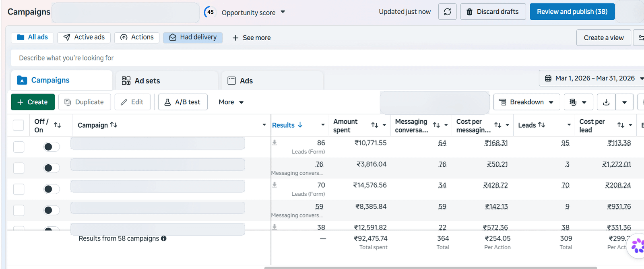Image resolution: width=644 pixels, height=269 pixels.
Task: Open the Breakdown dropdown
Action: point(526,102)
